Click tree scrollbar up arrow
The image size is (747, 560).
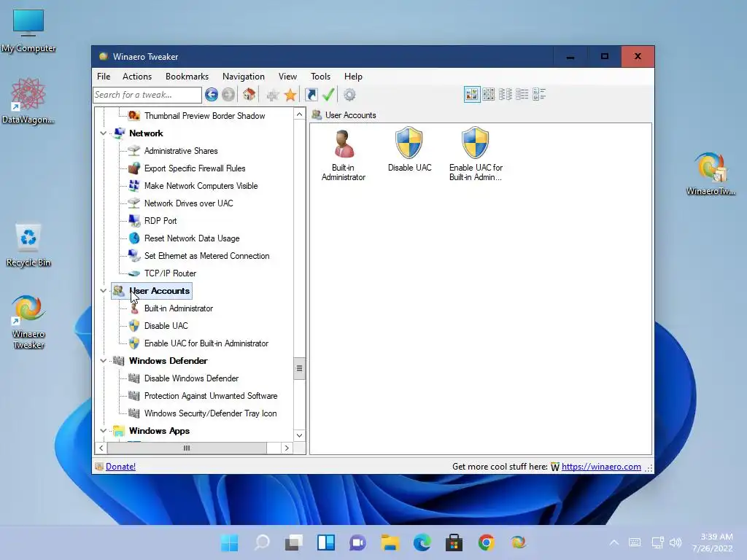(x=299, y=114)
